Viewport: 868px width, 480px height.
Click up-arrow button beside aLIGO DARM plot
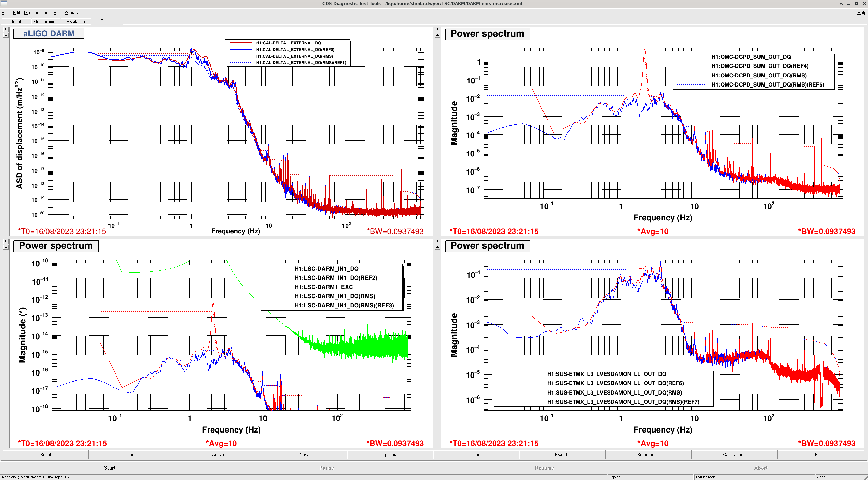(x=6, y=35)
